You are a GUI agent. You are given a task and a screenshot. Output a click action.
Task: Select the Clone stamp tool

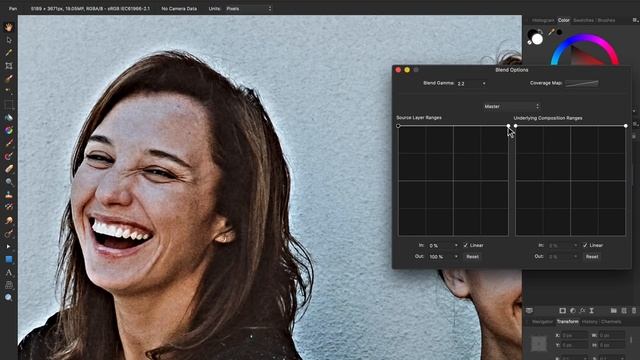9,195
